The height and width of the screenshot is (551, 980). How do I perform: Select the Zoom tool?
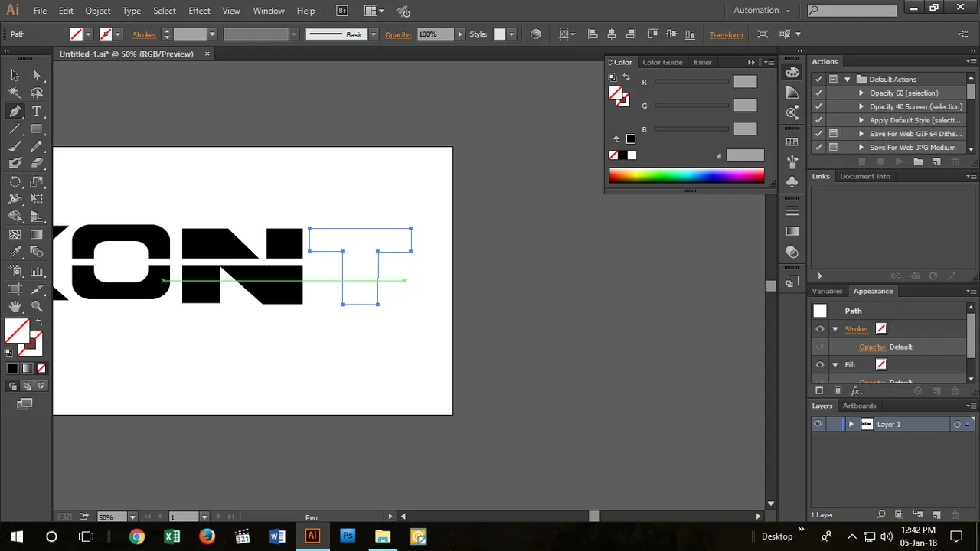pyautogui.click(x=37, y=306)
